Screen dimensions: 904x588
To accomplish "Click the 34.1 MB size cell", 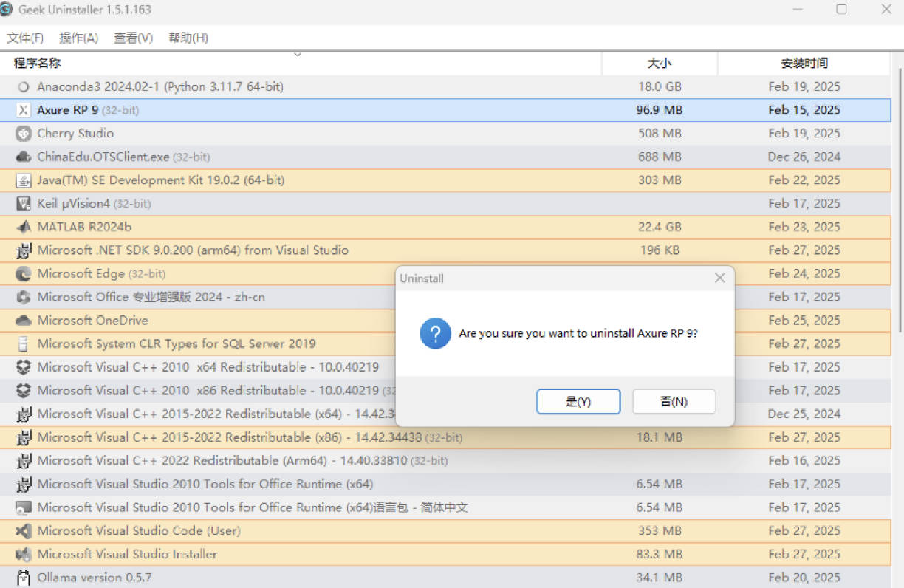I will click(660, 578).
